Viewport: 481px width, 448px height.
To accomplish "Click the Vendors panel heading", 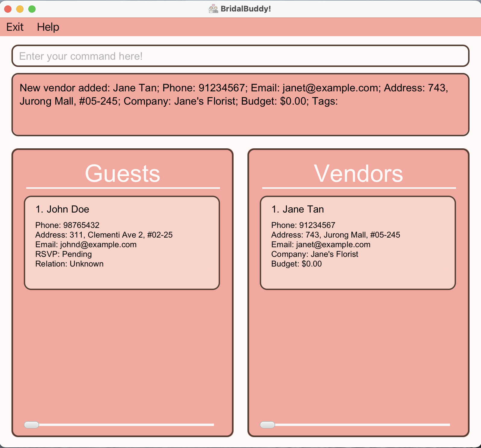I will [x=358, y=174].
